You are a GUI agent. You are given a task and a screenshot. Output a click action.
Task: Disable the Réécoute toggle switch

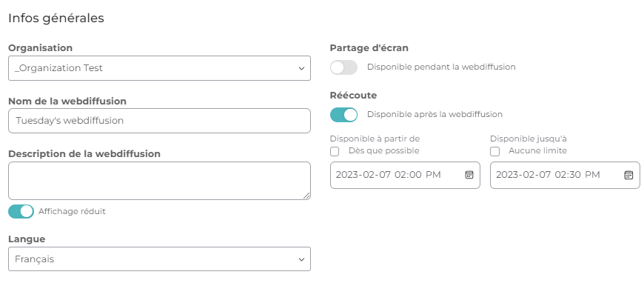tap(343, 115)
